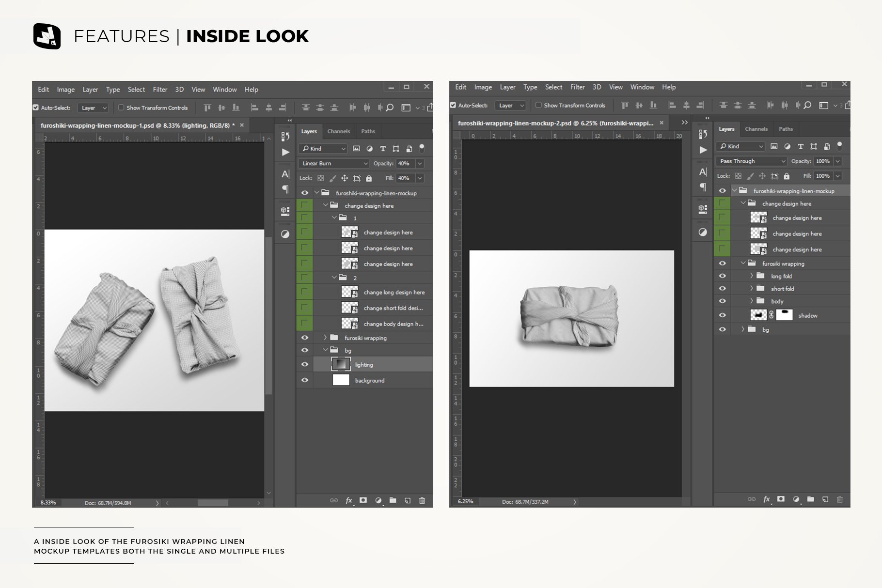The width and height of the screenshot is (882, 588).
Task: Lock transparent pixels in the left Layers panel
Action: 320,178
